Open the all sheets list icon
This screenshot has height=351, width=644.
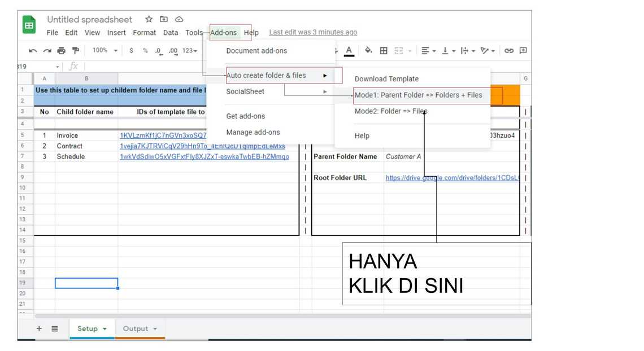(x=55, y=328)
